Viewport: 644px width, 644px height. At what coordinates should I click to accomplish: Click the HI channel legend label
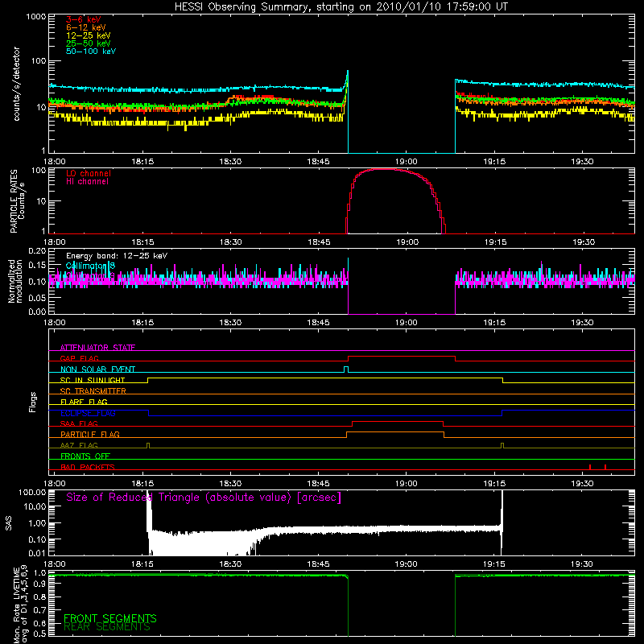pyautogui.click(x=87, y=182)
